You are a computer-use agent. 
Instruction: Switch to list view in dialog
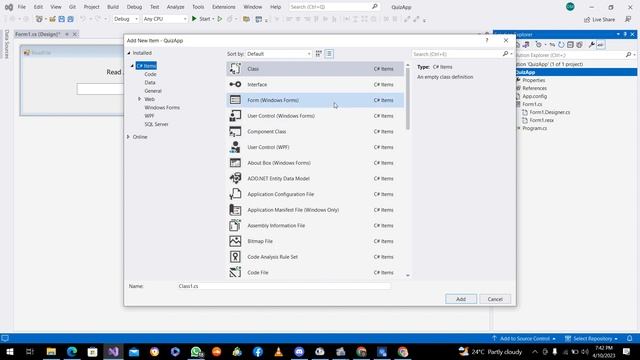coord(329,53)
